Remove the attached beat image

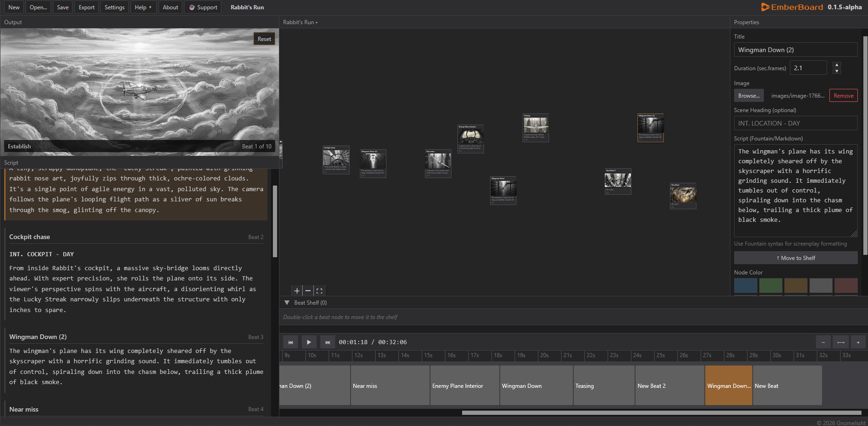(843, 96)
